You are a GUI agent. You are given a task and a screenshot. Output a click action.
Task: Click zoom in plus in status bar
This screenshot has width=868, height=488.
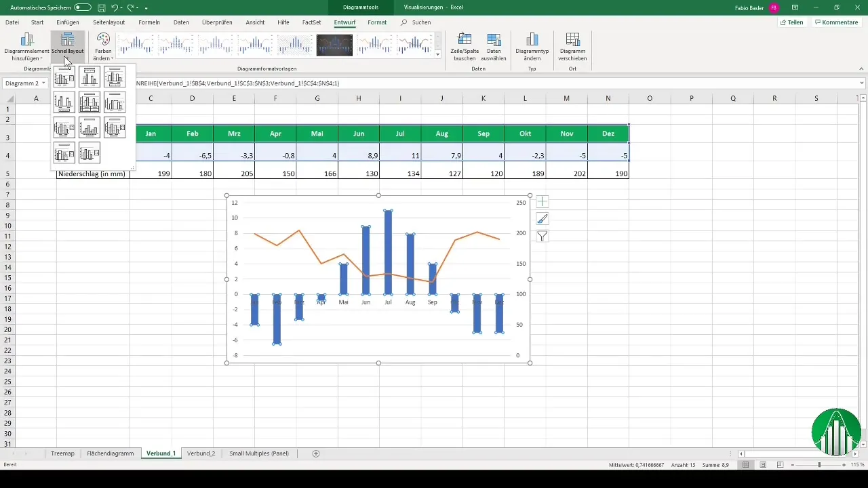click(x=844, y=465)
